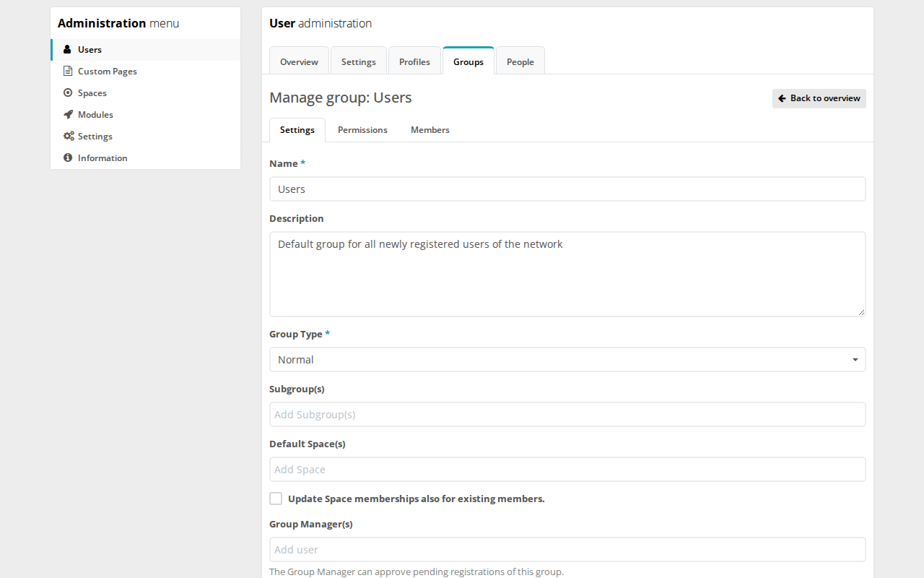Screen dimensions: 924x578
Task: Click the Information circle icon
Action: (68, 158)
